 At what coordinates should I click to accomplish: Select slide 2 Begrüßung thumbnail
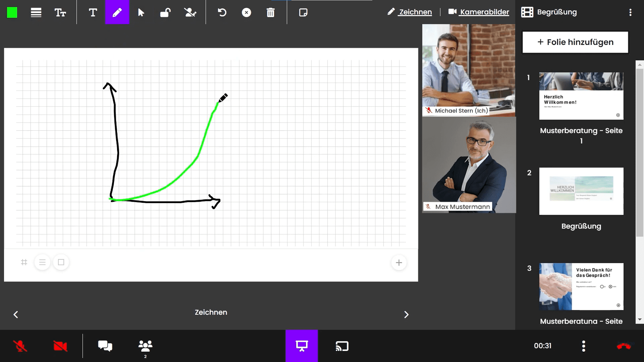[x=581, y=191]
